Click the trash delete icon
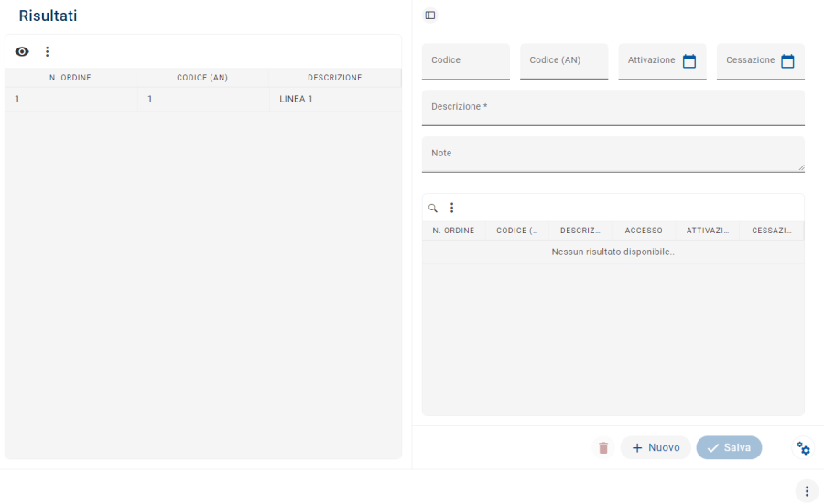Screen dimensions: 824x504 (x=603, y=448)
